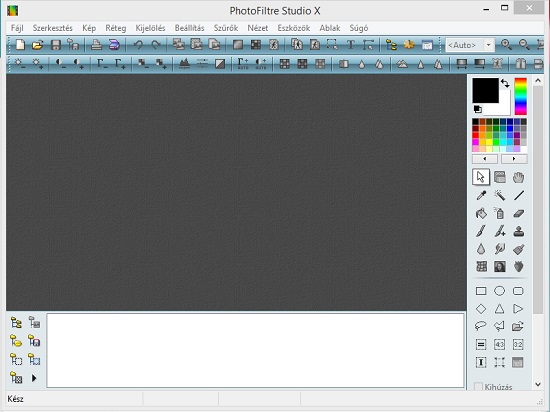Open the Súgó menu

(358, 28)
